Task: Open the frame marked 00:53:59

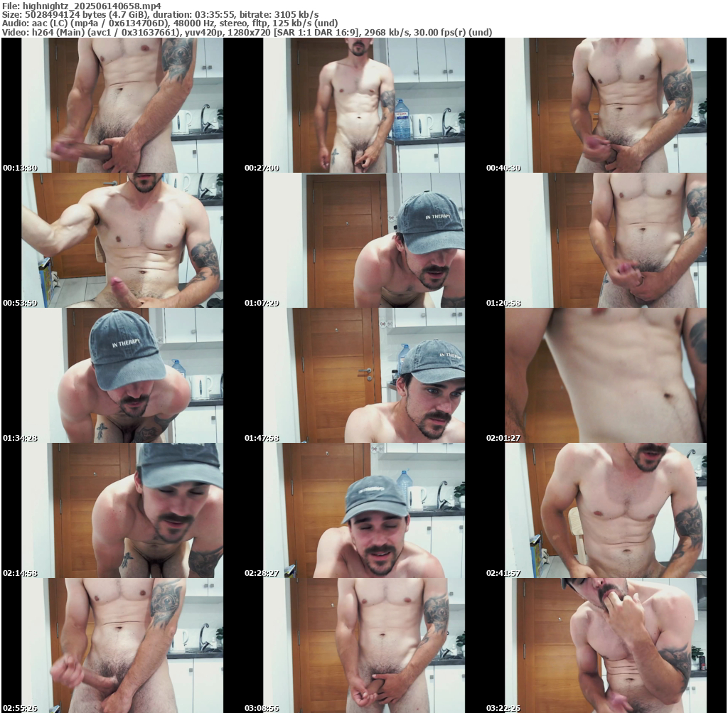Action: (x=122, y=240)
